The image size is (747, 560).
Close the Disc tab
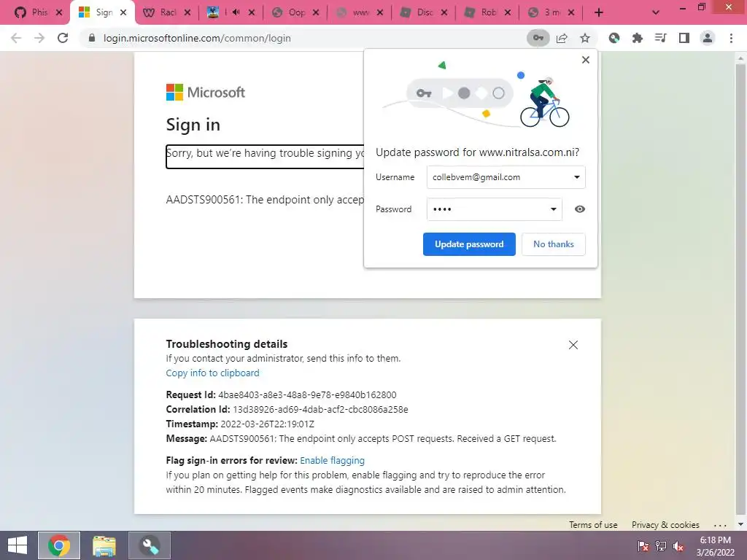click(444, 13)
